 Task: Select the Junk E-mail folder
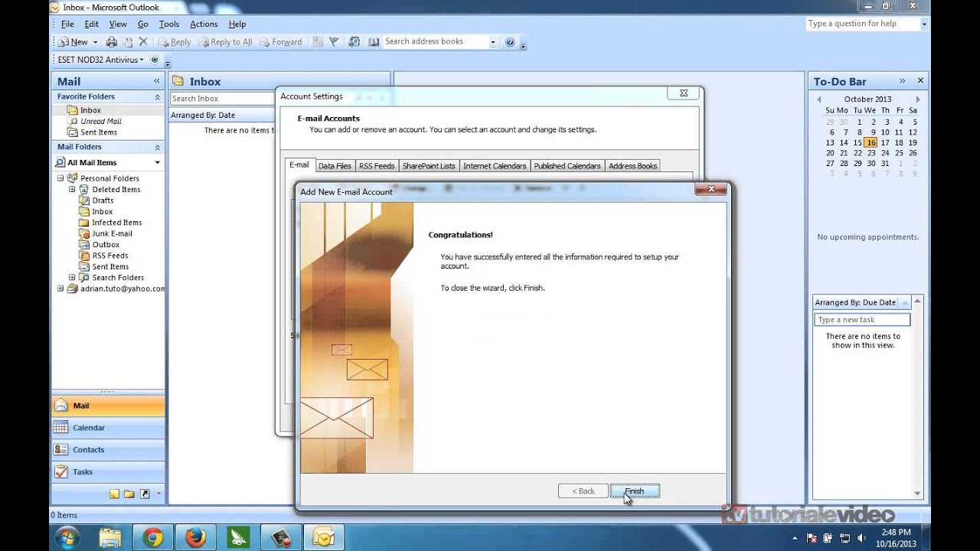112,233
